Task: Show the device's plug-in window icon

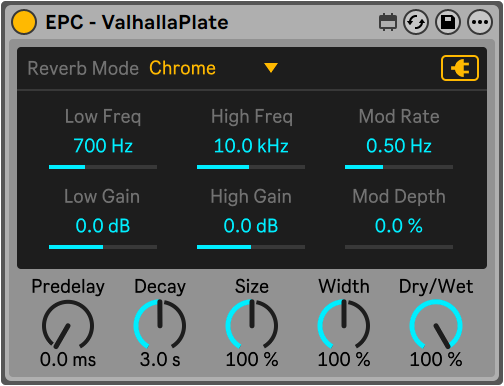Action: click(388, 22)
